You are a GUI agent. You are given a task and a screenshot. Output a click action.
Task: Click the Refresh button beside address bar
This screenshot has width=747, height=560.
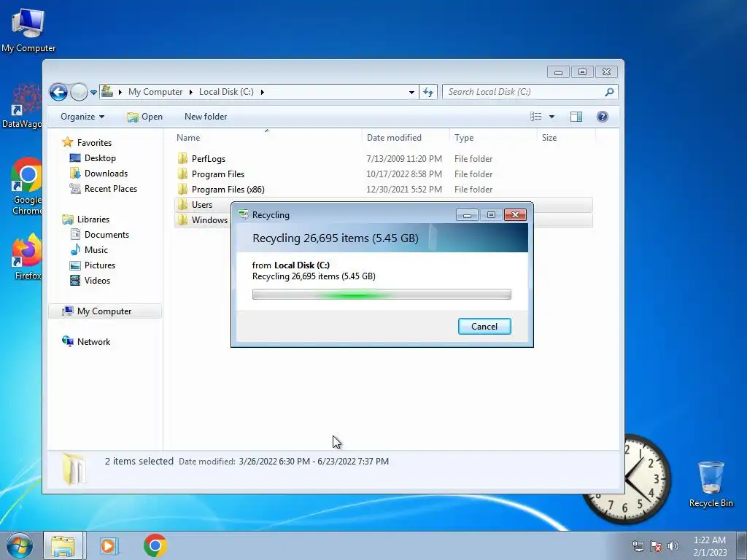tap(428, 92)
